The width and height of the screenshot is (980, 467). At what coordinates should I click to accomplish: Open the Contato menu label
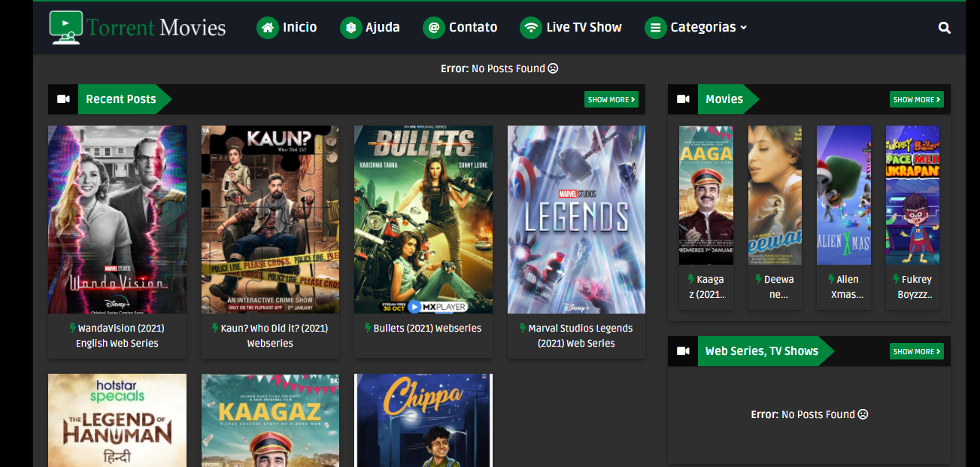473,27
